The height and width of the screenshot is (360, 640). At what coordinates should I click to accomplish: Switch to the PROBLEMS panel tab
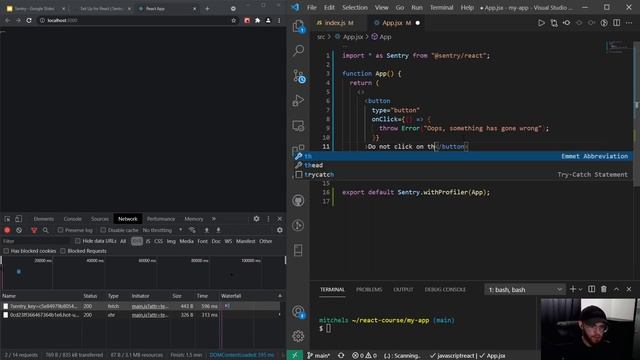[369, 289]
